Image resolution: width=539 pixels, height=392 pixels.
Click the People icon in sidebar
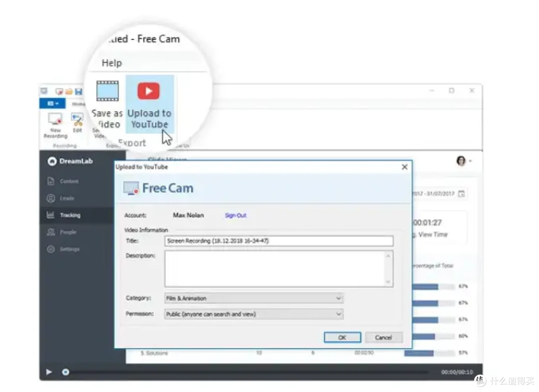click(51, 232)
